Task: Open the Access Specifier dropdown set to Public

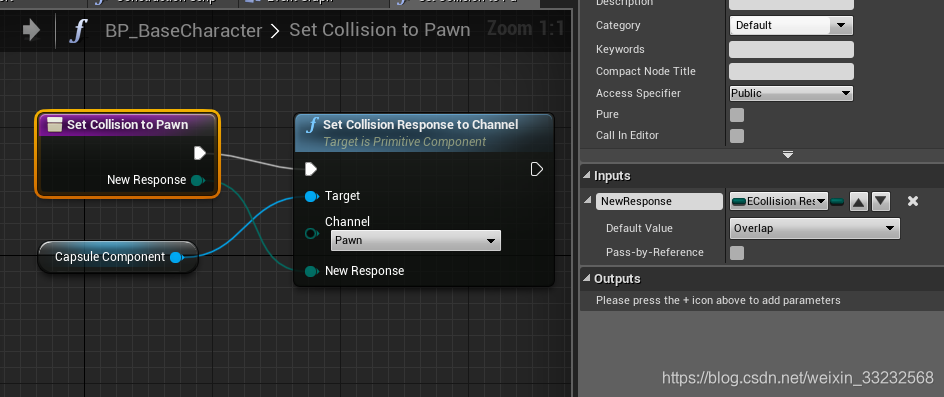Action: (x=791, y=93)
